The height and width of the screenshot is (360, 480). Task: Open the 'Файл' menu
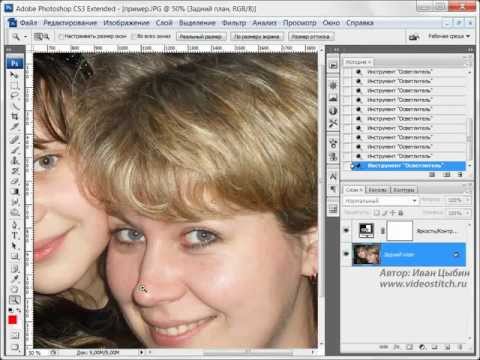pyautogui.click(x=29, y=23)
